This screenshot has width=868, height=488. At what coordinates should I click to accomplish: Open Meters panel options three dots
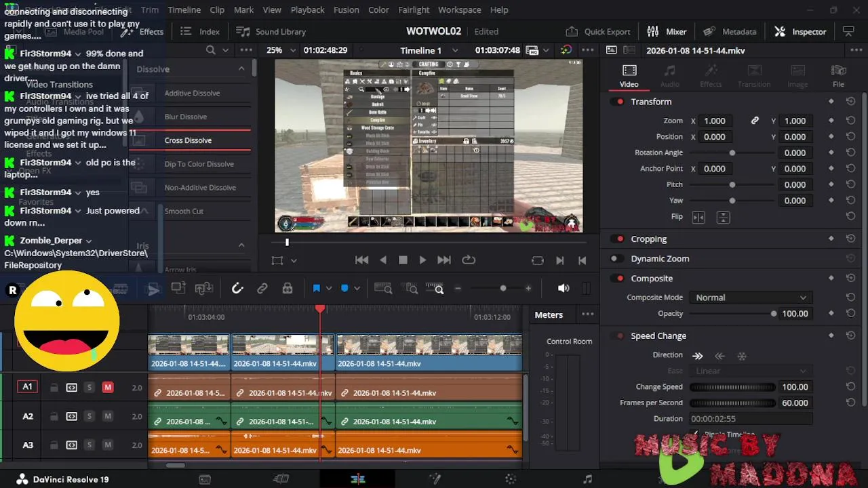[588, 314]
